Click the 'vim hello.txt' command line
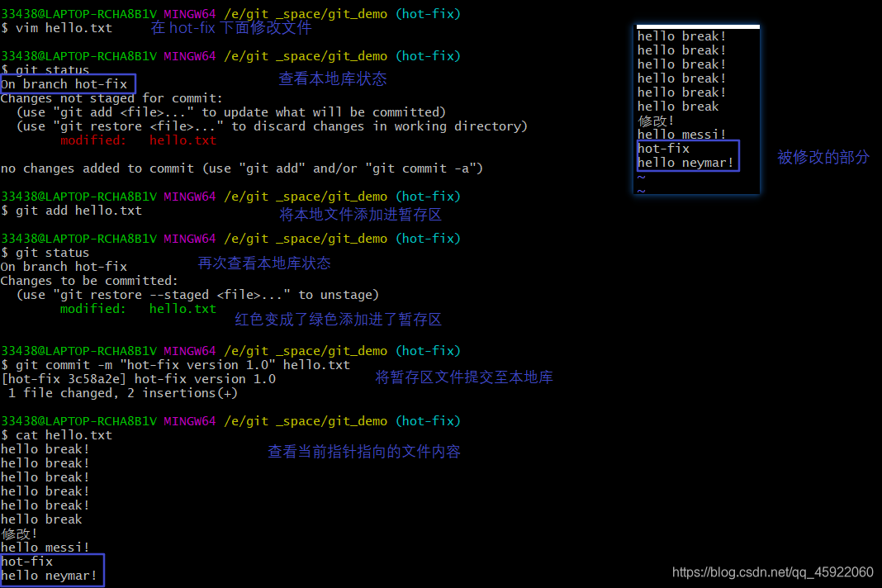The width and height of the screenshot is (882, 588). (56, 28)
